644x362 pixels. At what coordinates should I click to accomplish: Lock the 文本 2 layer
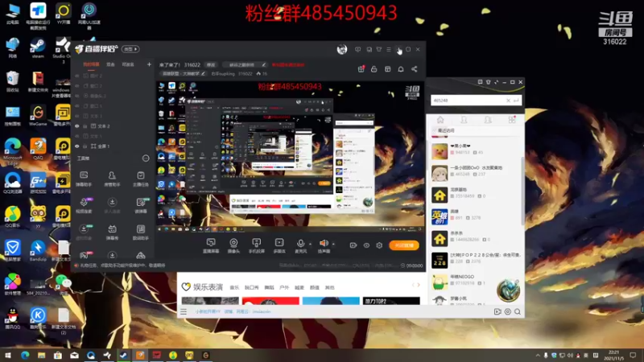coord(85,126)
